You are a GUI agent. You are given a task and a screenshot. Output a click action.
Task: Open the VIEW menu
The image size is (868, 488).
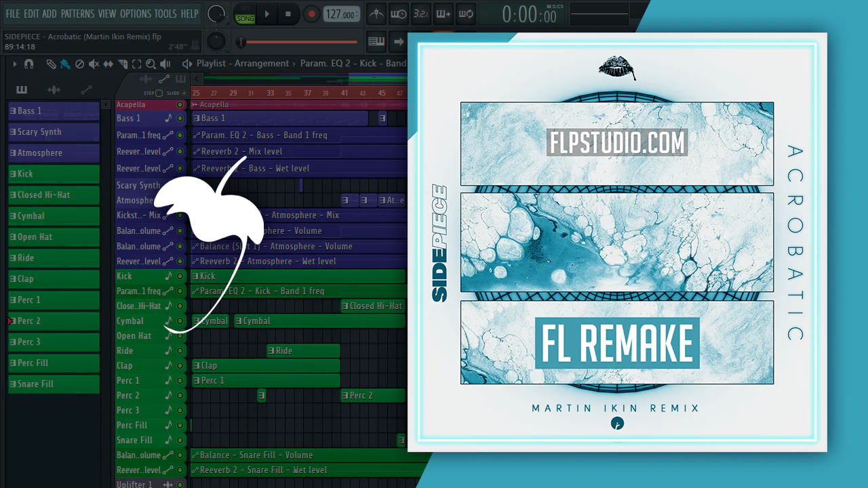click(107, 14)
